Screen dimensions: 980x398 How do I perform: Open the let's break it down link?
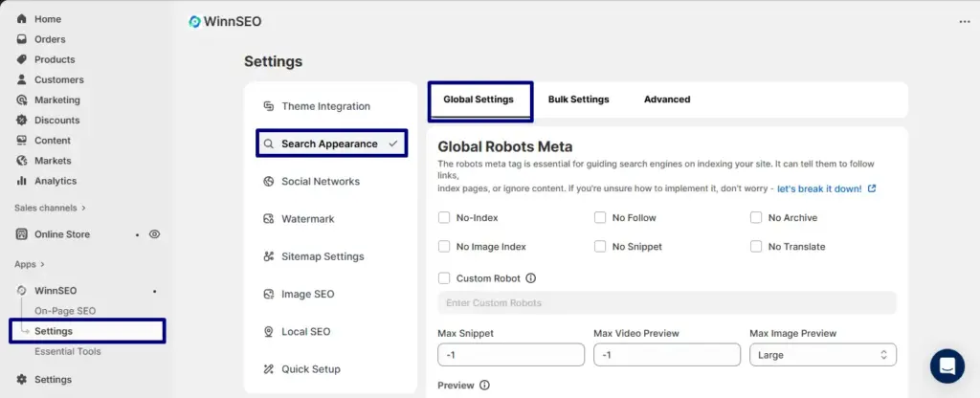(819, 188)
